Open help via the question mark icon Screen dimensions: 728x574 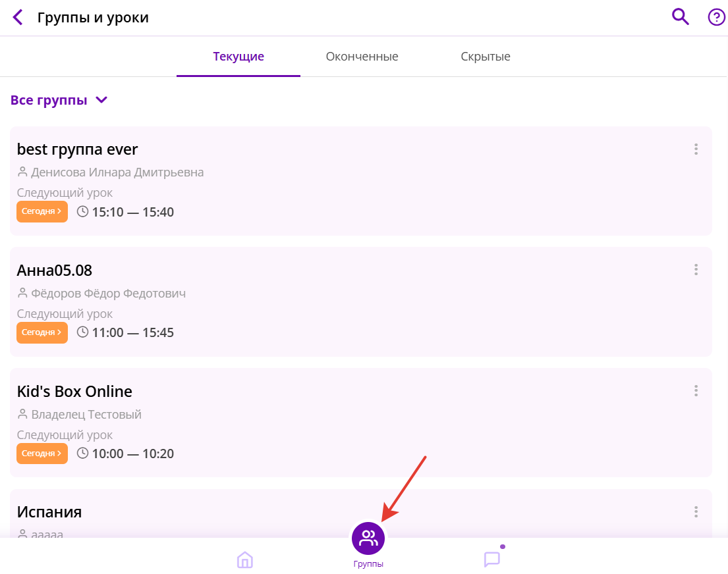click(x=716, y=17)
